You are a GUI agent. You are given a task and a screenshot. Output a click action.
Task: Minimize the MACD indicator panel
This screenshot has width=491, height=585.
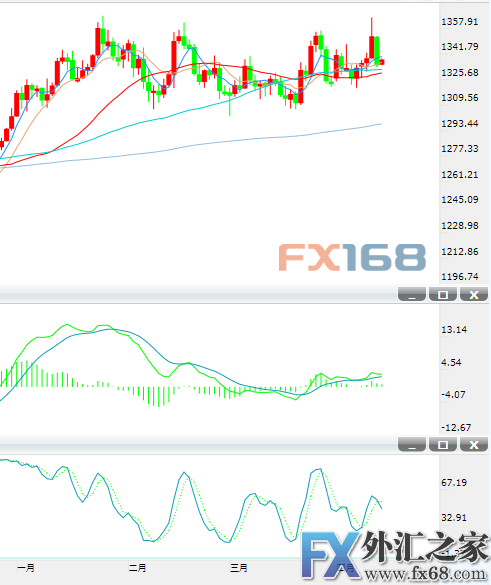[412, 294]
